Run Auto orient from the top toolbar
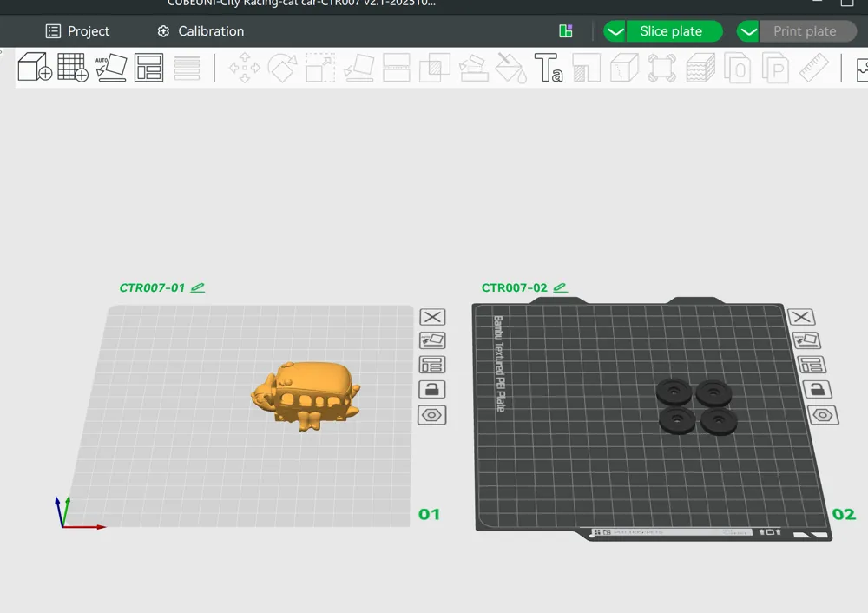868x613 pixels. pos(111,67)
